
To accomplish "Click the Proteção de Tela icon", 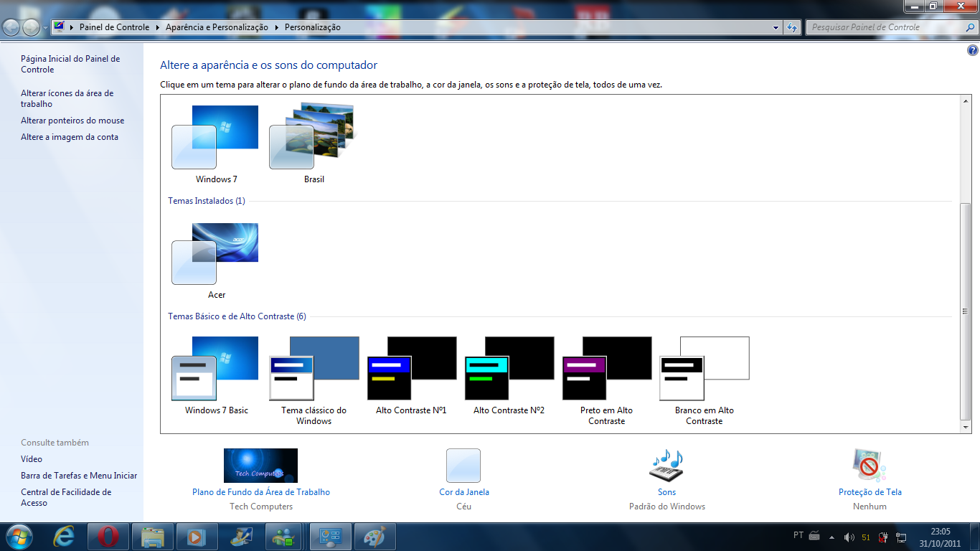I will 870,466.
